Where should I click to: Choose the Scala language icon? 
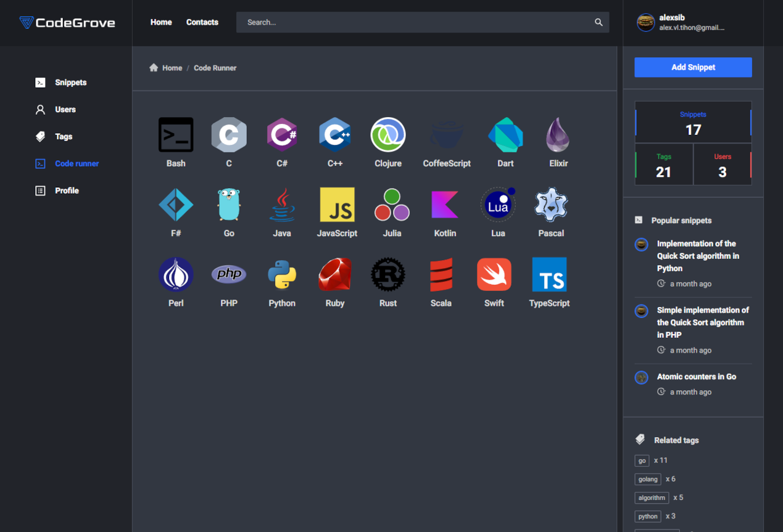[441, 274]
